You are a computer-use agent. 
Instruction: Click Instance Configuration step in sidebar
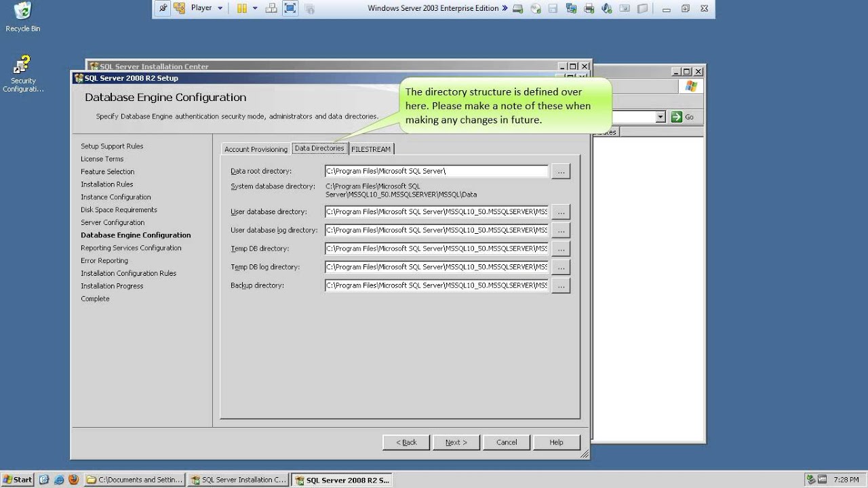[115, 197]
